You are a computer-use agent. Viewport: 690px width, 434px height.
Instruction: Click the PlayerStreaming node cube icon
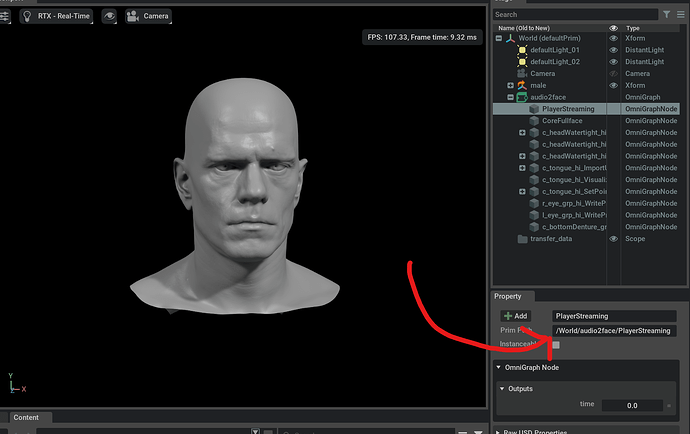[x=533, y=109]
